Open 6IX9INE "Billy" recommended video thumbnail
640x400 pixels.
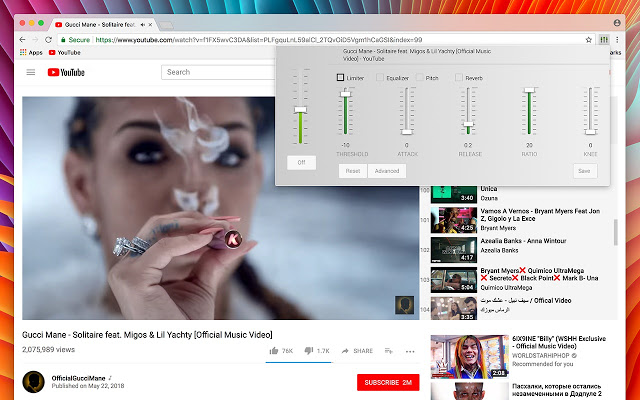coord(469,357)
